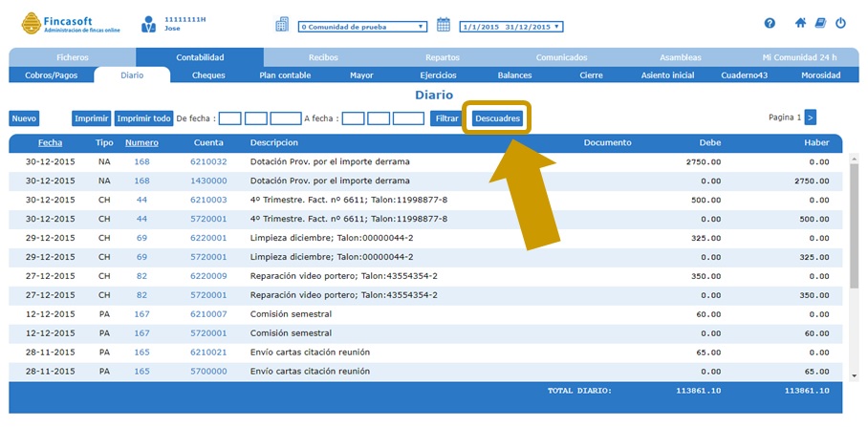Image resolution: width=868 pixels, height=427 pixels.
Task: Go to home via house icon
Action: (800, 23)
